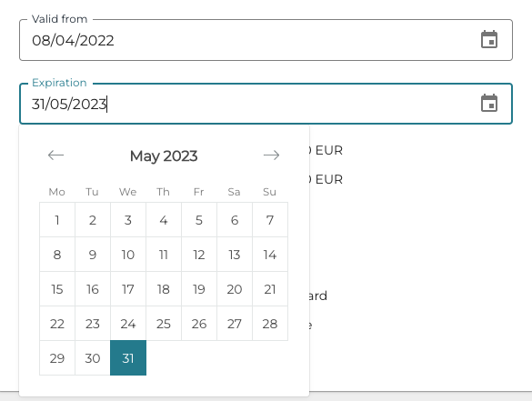The height and width of the screenshot is (401, 532).
Task: Select day 4 in the calendar
Action: tap(164, 220)
